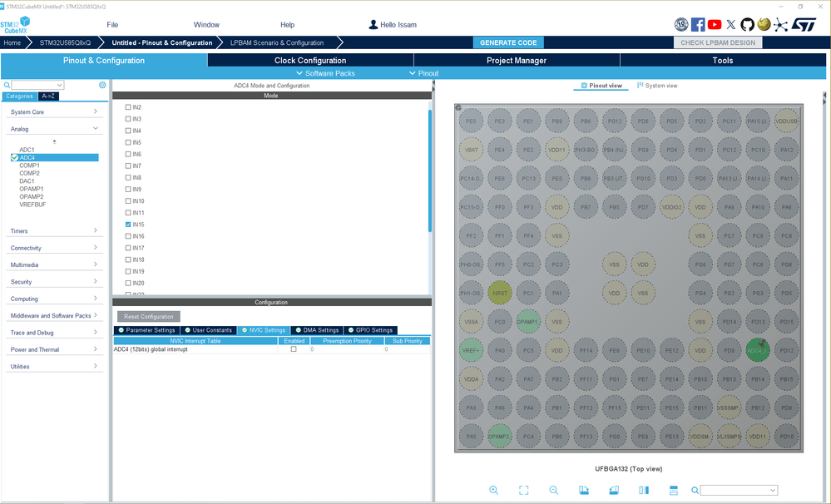Image resolution: width=831 pixels, height=504 pixels.
Task: Open the GPIO Settings tab
Action: point(370,330)
